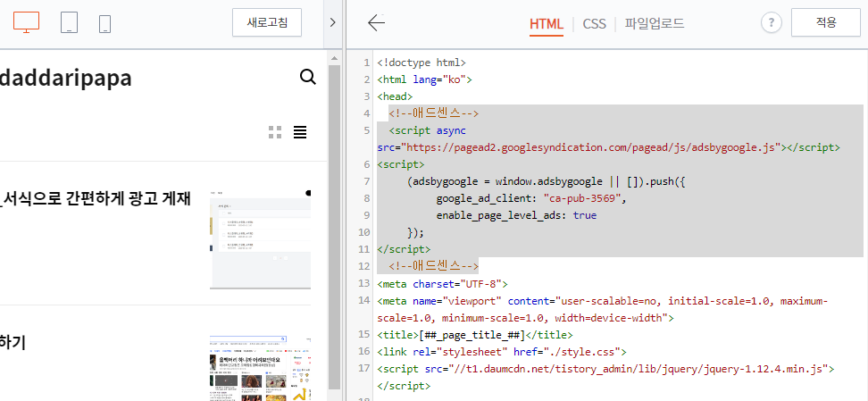868x401 pixels.
Task: Click the 적용 apply button
Action: click(x=826, y=22)
